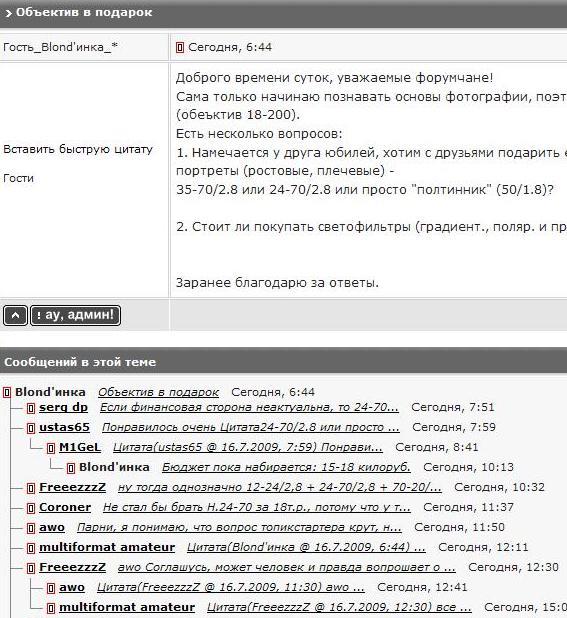This screenshot has width=567, height=618.
Task: Open message 'Если финансовая сторона неактуальна...'
Action: coord(249,408)
